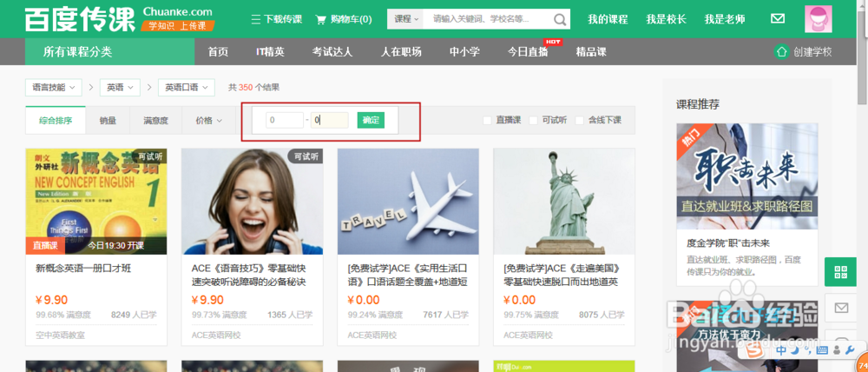Open 我是校长 link

tap(666, 19)
